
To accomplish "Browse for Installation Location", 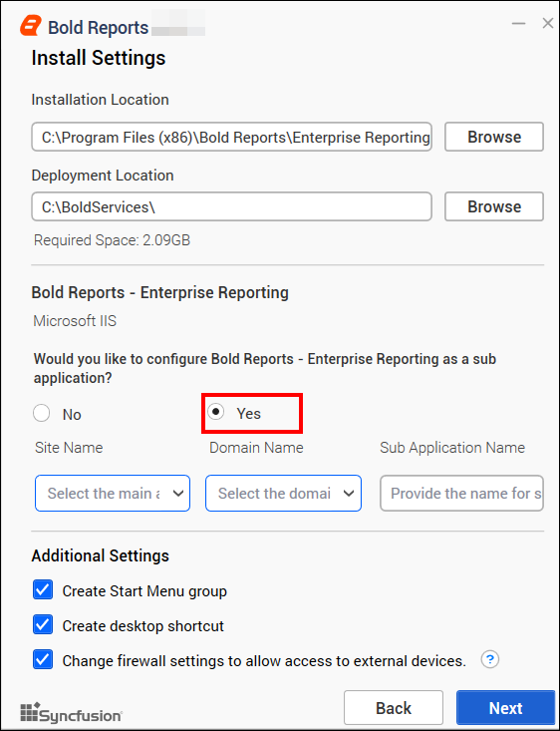I will 494,137.
